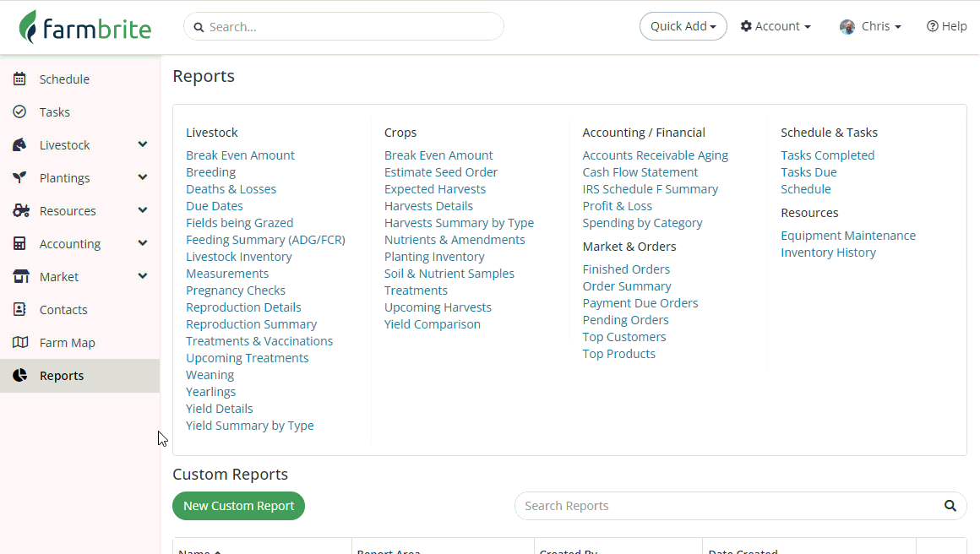Image resolution: width=980 pixels, height=554 pixels.
Task: Click the Accounting calculator icon in sidebar
Action: [x=20, y=243]
